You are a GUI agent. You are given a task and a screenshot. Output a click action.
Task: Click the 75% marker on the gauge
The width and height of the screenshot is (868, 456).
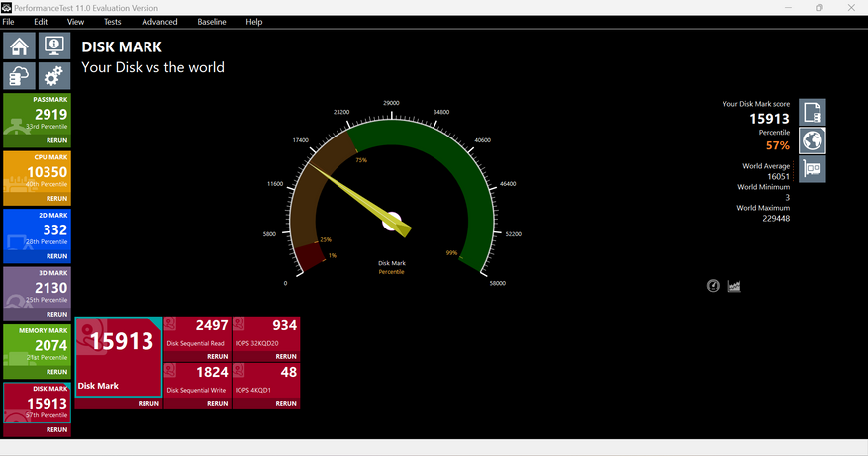pos(361,160)
